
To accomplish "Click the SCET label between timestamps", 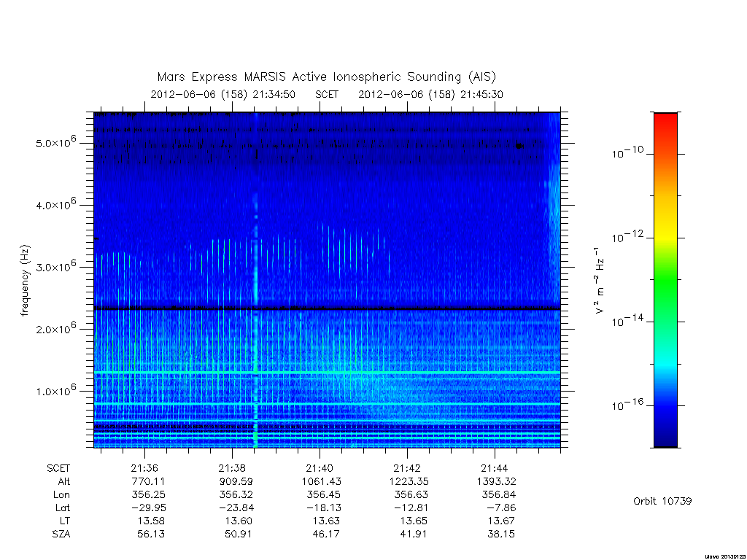I will tap(327, 94).
